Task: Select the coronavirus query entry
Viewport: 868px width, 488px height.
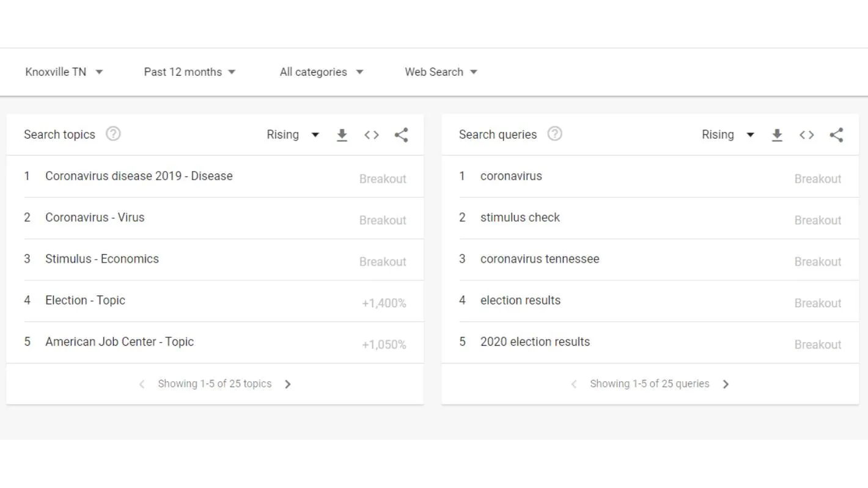Action: point(511,176)
